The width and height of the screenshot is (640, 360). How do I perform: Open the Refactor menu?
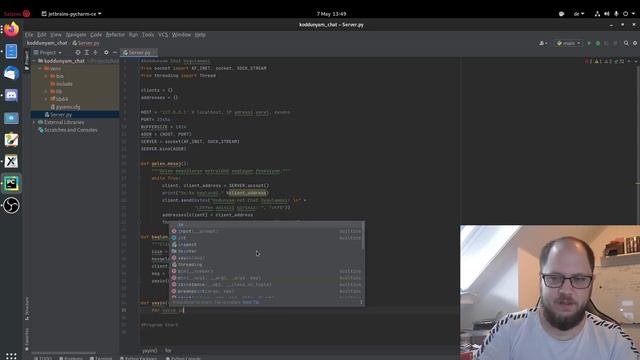[115, 35]
